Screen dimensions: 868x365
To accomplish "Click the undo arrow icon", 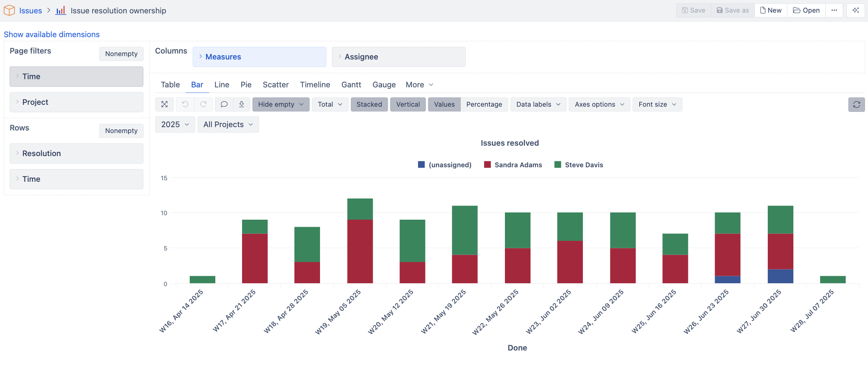I will tap(185, 104).
